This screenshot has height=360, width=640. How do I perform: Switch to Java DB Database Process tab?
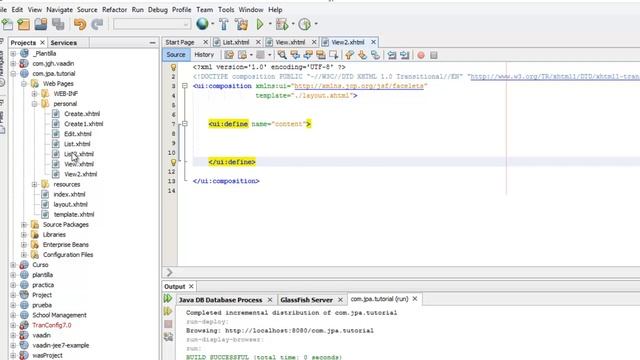(221, 300)
